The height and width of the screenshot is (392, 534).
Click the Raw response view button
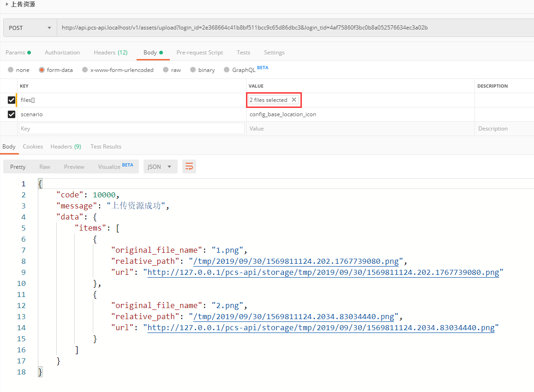pos(45,167)
